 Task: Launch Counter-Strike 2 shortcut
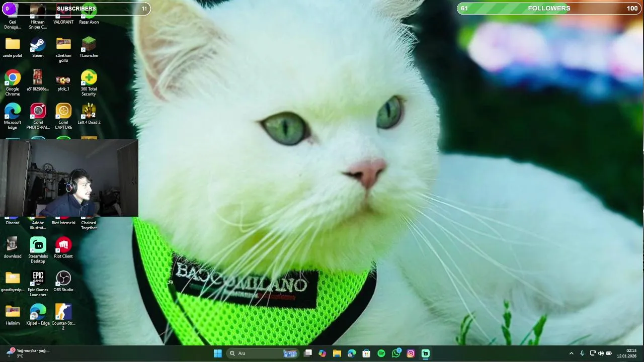pyautogui.click(x=63, y=317)
